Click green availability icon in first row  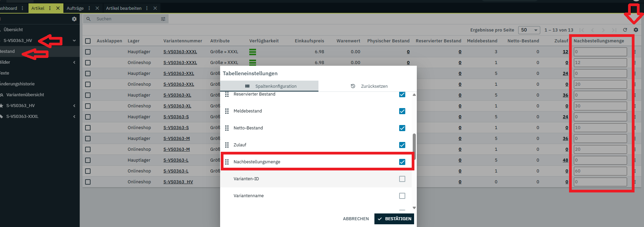tap(253, 52)
